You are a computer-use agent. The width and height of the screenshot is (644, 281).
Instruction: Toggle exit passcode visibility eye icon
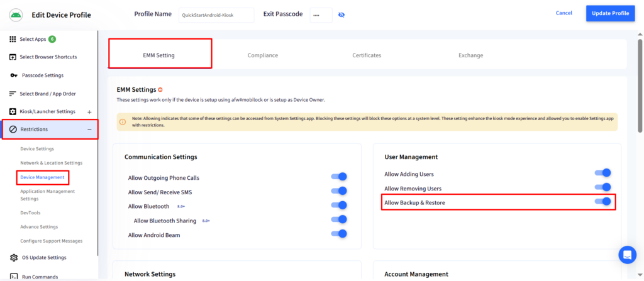[x=341, y=15]
